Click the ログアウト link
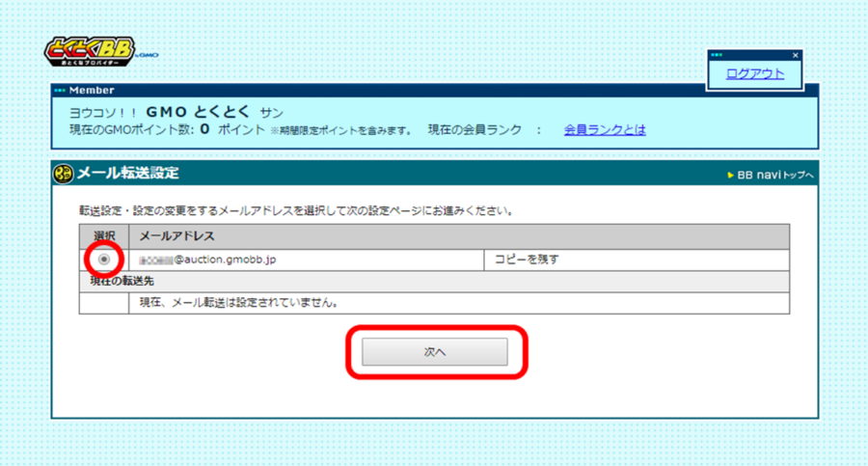The image size is (868, 466). pos(754,73)
